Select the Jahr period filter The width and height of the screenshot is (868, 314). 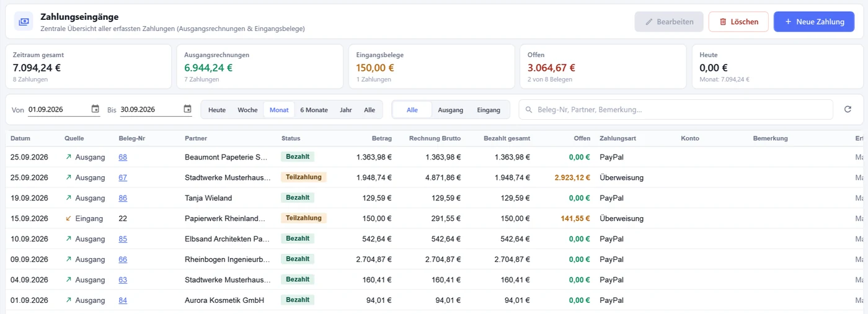[x=346, y=110]
